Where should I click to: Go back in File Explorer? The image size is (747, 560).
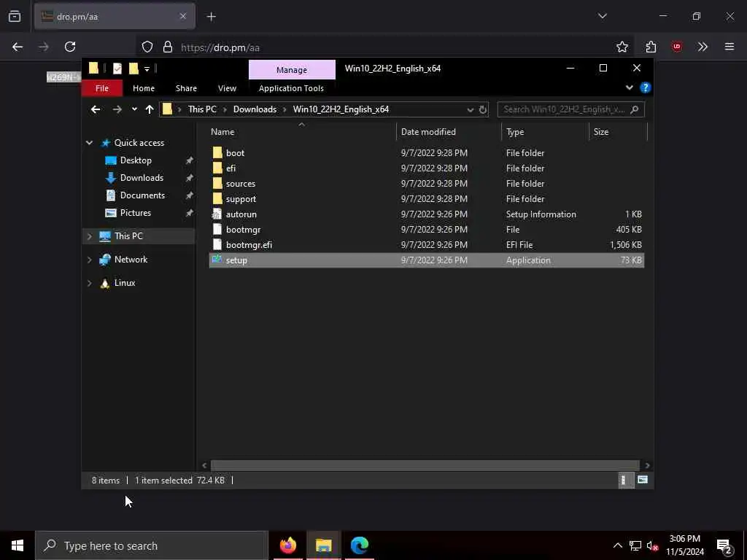96,109
